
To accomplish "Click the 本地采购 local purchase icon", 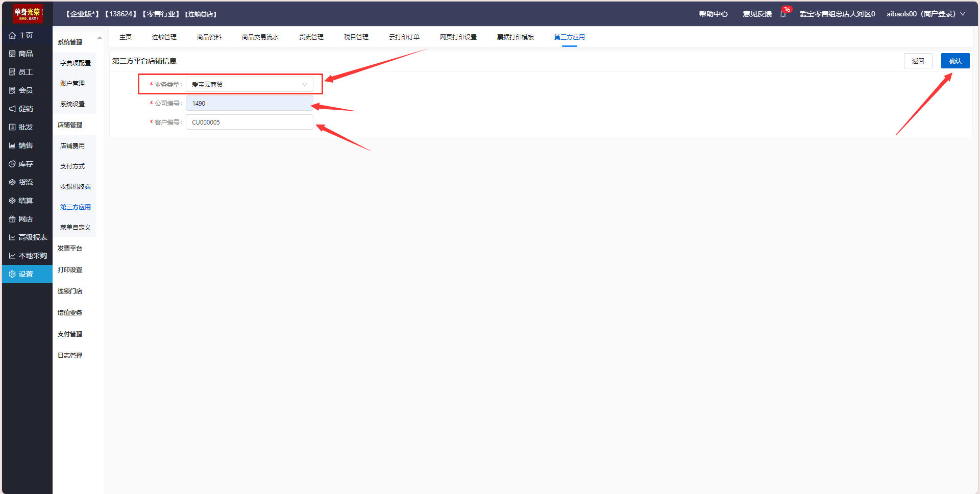I will (12, 256).
